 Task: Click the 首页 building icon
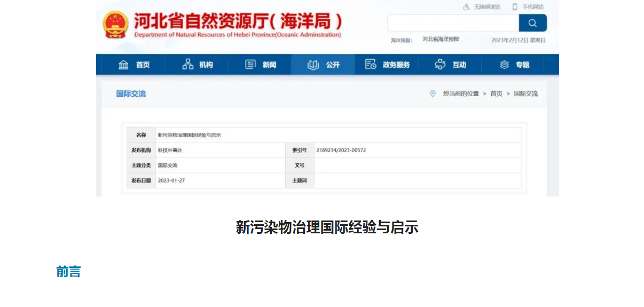click(123, 65)
